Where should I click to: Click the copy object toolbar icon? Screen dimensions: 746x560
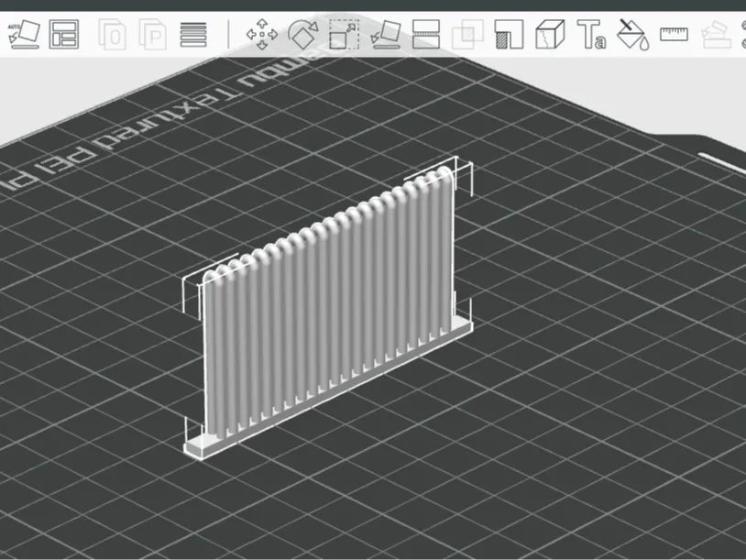(x=110, y=33)
